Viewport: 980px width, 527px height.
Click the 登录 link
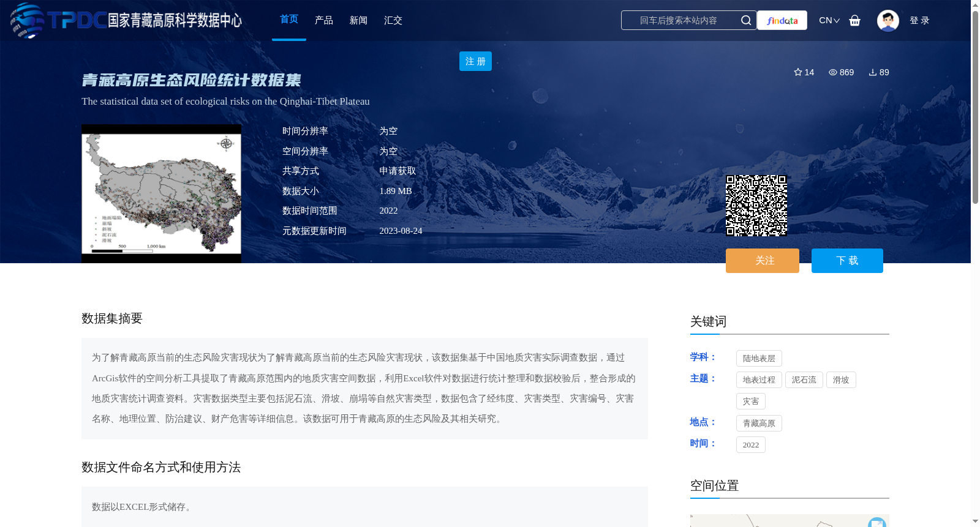click(x=919, y=20)
